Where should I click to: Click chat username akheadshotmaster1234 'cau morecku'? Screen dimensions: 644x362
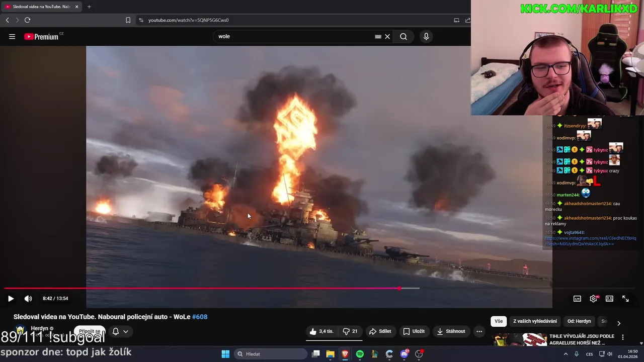tap(588, 204)
